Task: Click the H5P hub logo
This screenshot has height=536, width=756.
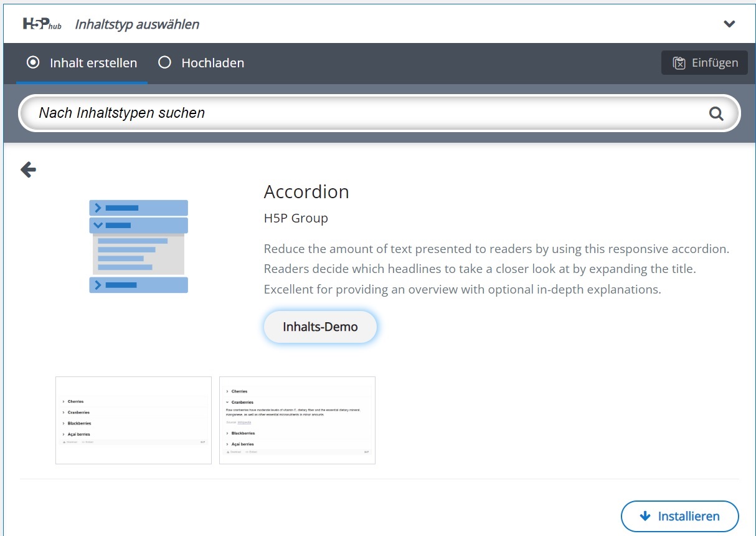Action: pos(42,24)
